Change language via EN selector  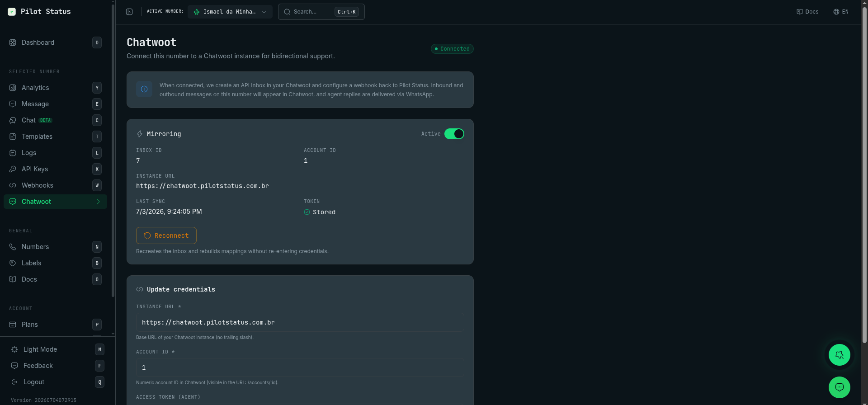tap(841, 12)
